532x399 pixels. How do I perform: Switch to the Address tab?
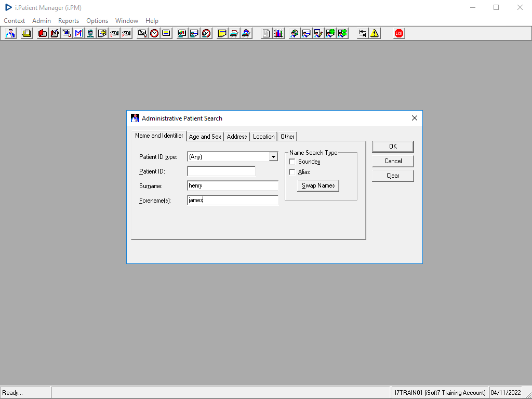coord(237,137)
